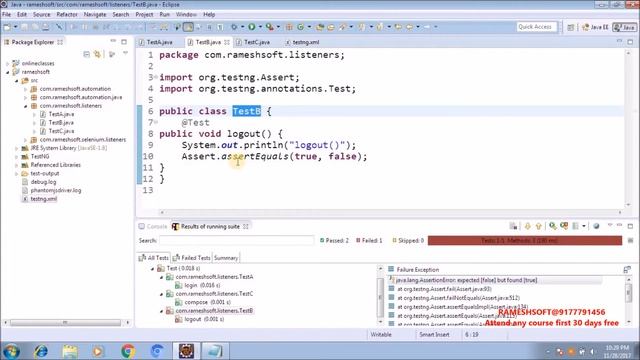Screen dimensions: 640x360
Task: Toggle the highlighted editor toolbar button
Action: click(x=188, y=27)
